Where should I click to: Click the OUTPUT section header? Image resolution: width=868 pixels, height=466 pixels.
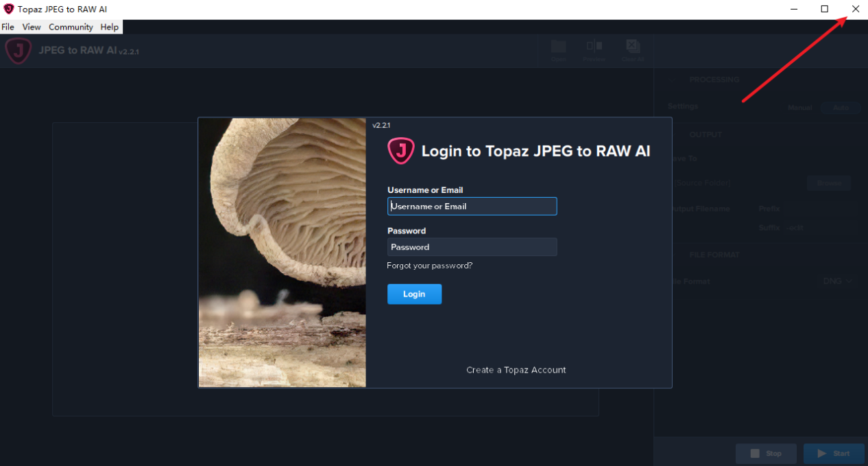[706, 135]
